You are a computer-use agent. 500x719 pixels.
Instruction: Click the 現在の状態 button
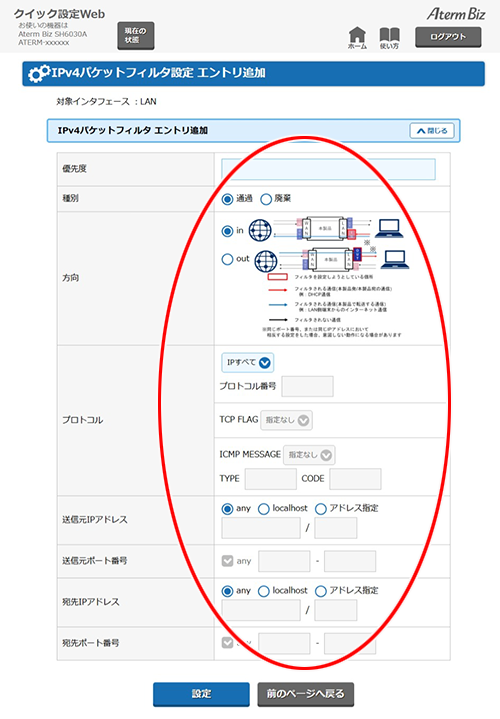click(x=136, y=35)
